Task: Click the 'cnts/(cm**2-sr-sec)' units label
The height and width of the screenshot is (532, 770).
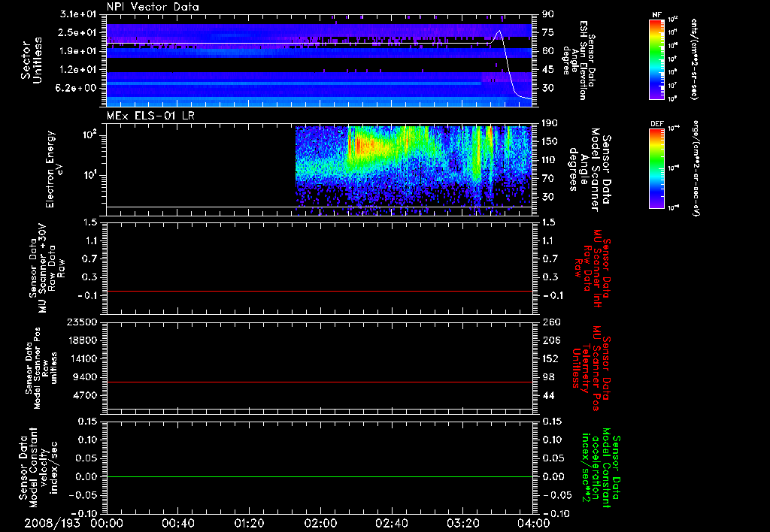Action: (x=694, y=59)
